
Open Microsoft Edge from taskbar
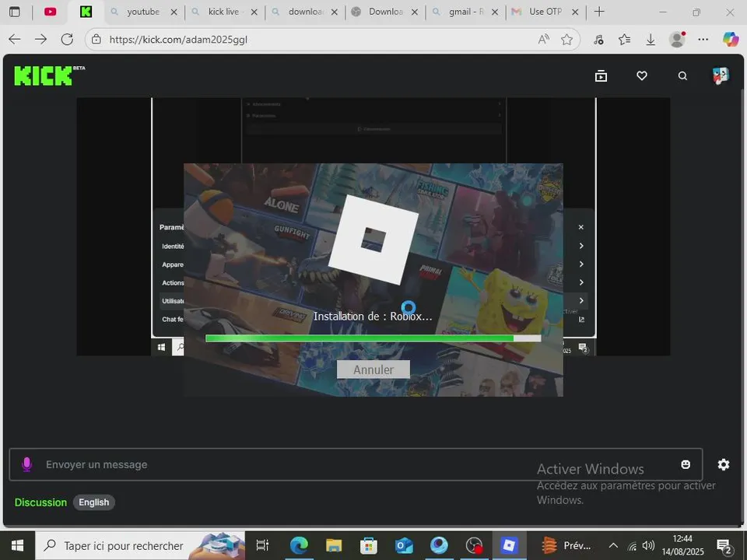(299, 546)
